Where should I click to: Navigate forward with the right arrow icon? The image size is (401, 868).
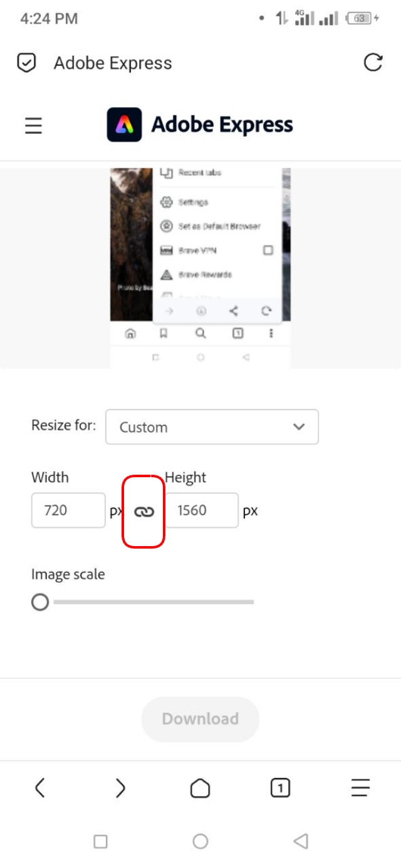120,788
